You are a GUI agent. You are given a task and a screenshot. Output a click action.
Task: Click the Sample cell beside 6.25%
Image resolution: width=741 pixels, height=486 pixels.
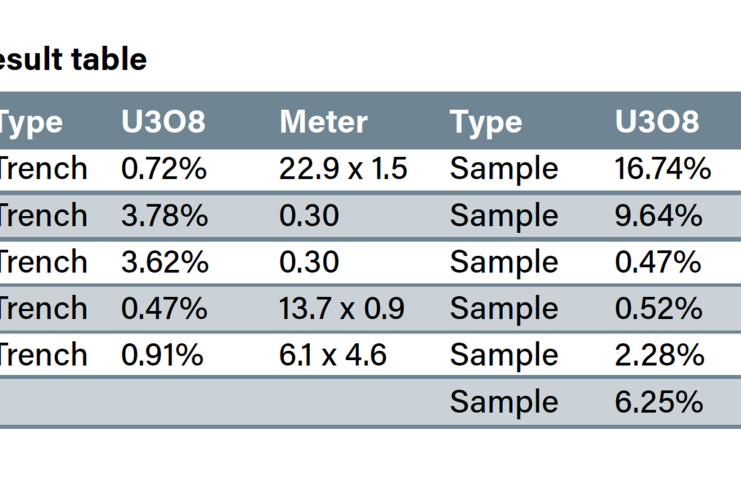click(x=504, y=402)
